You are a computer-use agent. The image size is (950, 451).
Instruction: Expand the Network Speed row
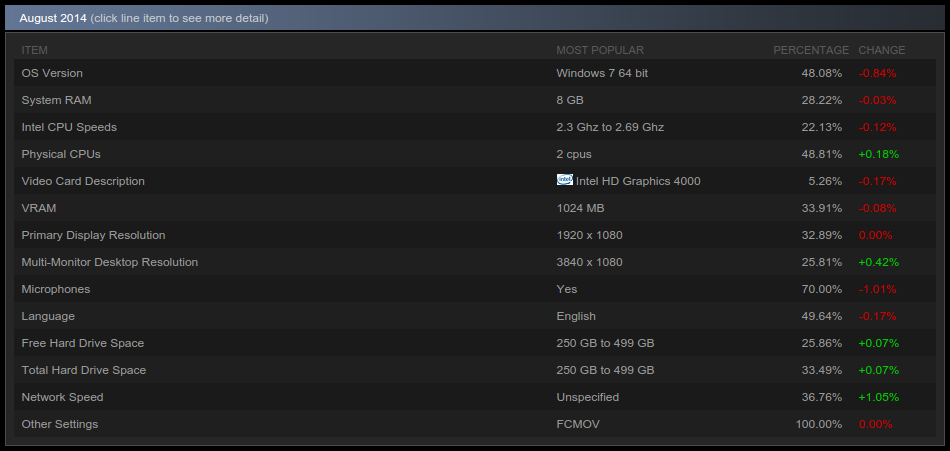click(x=474, y=397)
